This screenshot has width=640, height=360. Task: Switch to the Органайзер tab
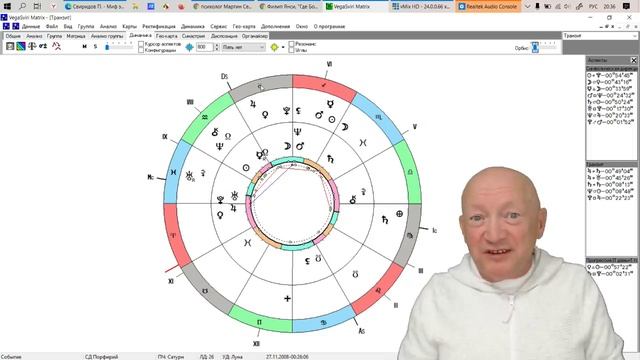pyautogui.click(x=255, y=36)
